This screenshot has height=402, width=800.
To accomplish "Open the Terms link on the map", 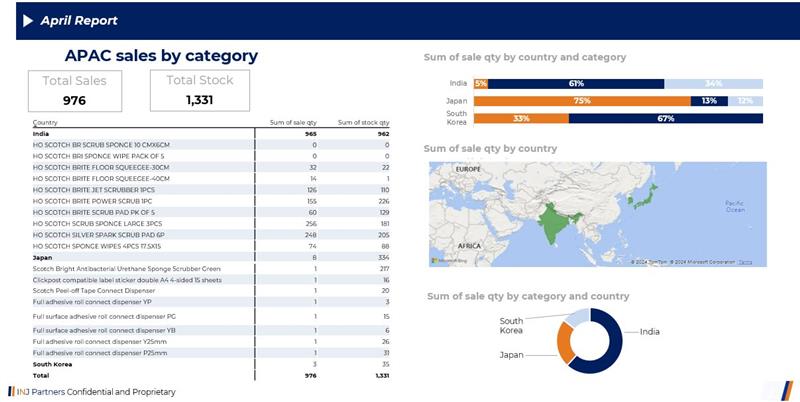I will [745, 262].
